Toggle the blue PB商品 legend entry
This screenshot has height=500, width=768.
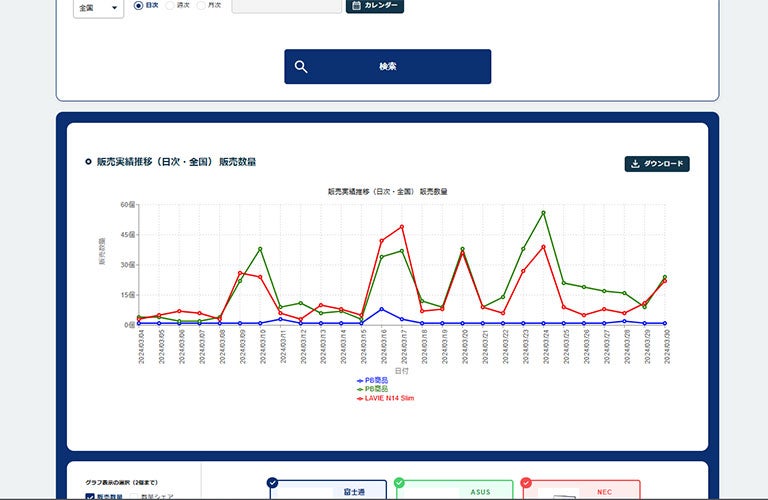(x=373, y=381)
